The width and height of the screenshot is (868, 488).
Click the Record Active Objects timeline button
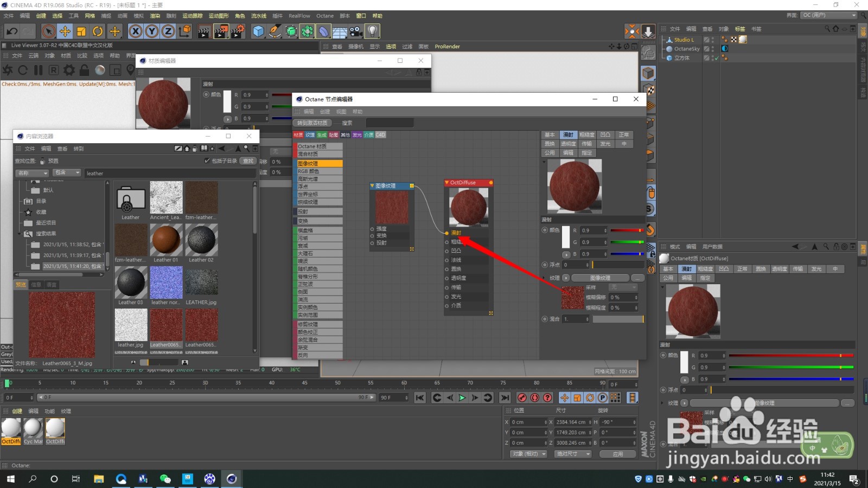[522, 397]
